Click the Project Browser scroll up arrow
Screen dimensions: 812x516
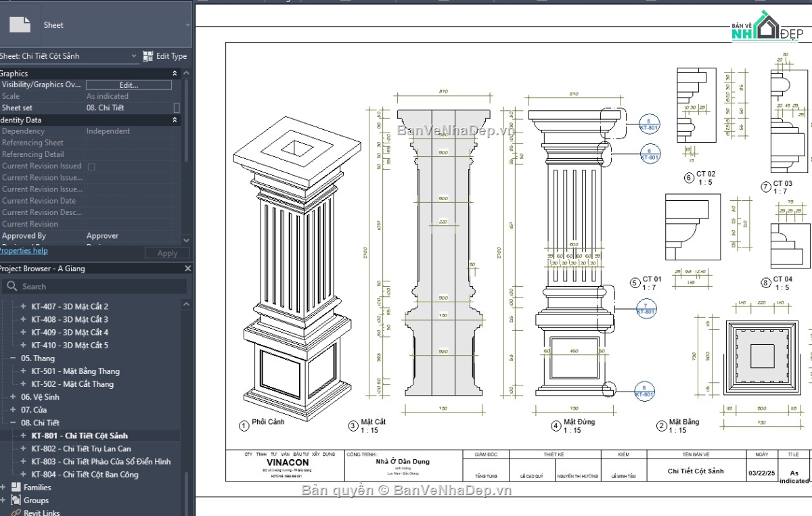tap(187, 306)
